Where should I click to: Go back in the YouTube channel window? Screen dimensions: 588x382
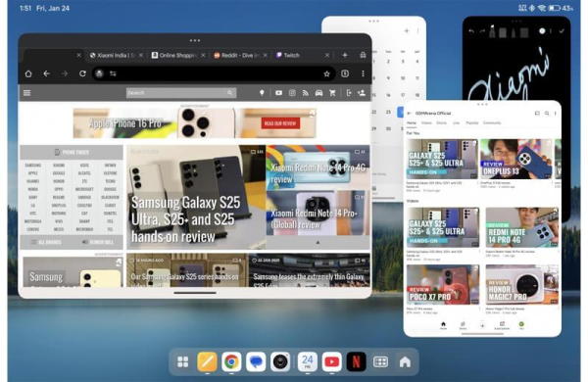(x=410, y=113)
